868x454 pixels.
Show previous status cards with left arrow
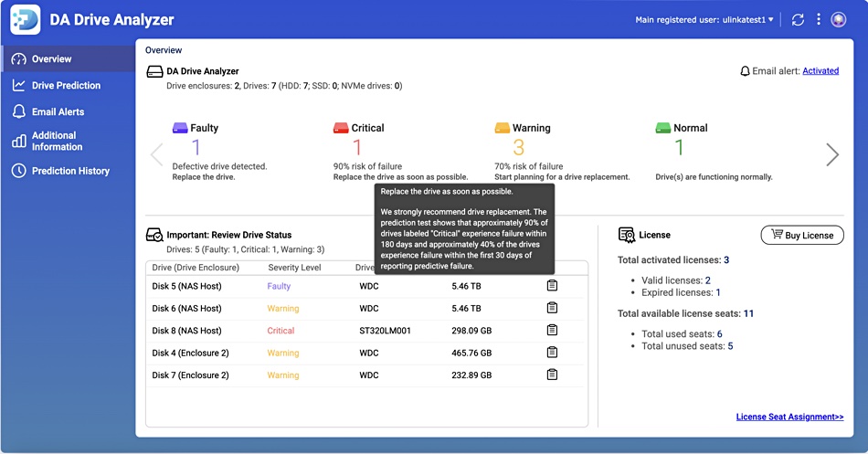pyautogui.click(x=157, y=154)
